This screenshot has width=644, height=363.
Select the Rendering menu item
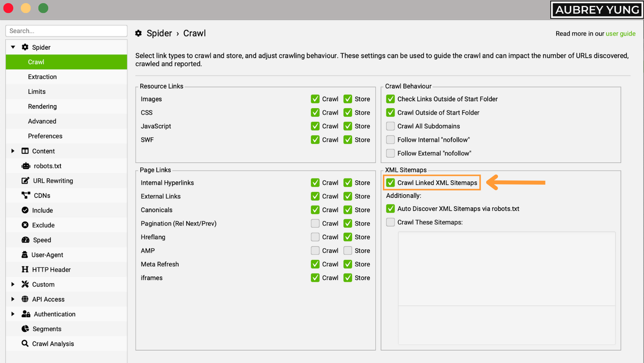click(42, 106)
